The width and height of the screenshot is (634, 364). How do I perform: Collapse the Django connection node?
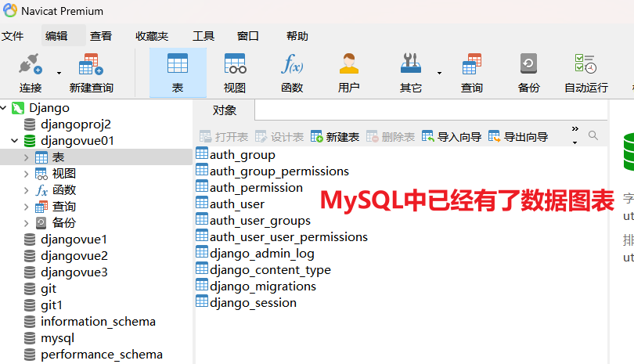(x=4, y=107)
